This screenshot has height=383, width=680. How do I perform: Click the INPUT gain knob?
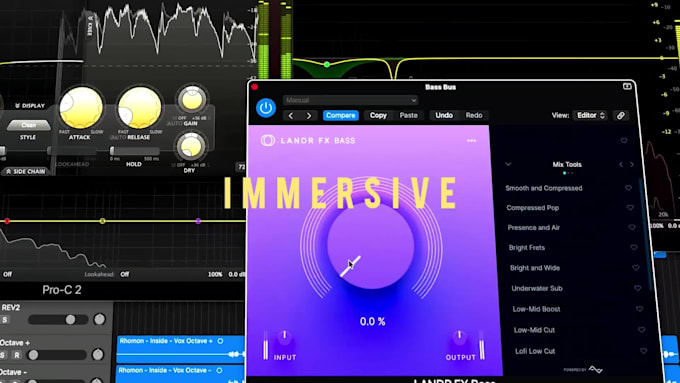(x=284, y=337)
